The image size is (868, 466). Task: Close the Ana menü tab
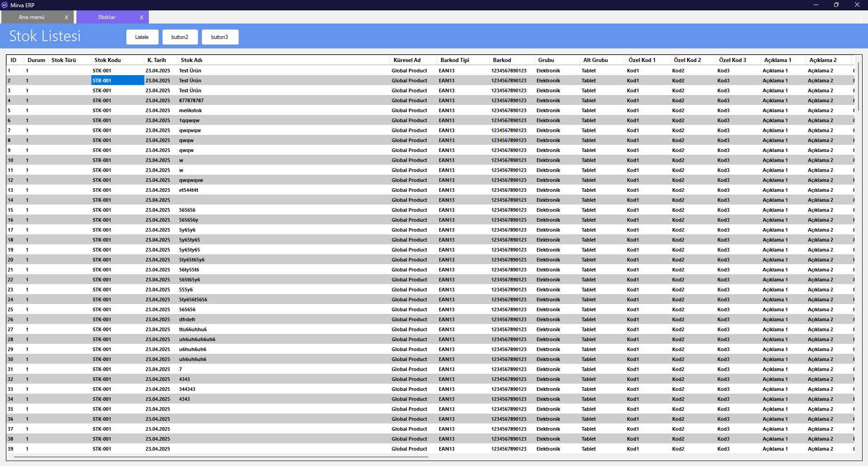click(x=66, y=17)
